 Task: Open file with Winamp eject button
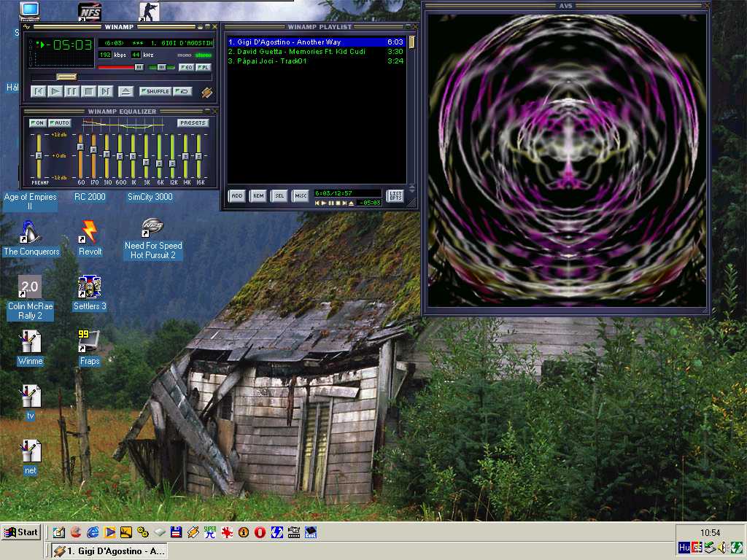click(125, 91)
